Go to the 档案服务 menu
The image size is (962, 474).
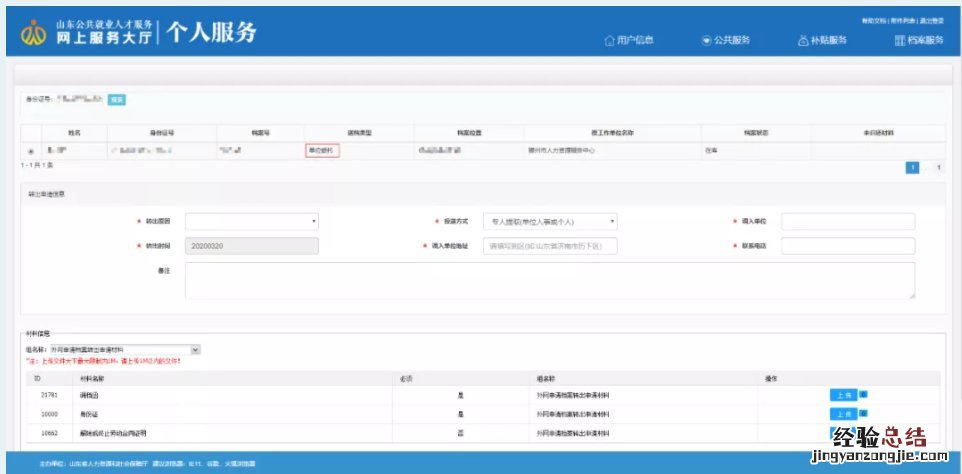click(918, 41)
